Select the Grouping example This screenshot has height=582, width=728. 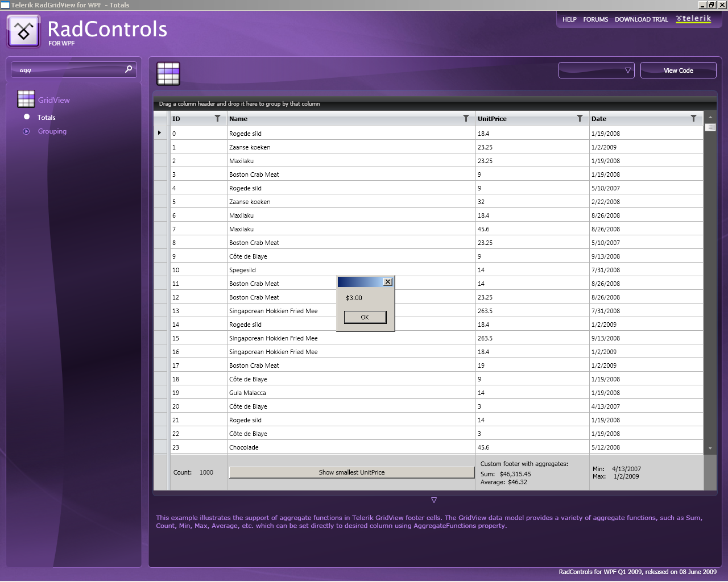52,131
